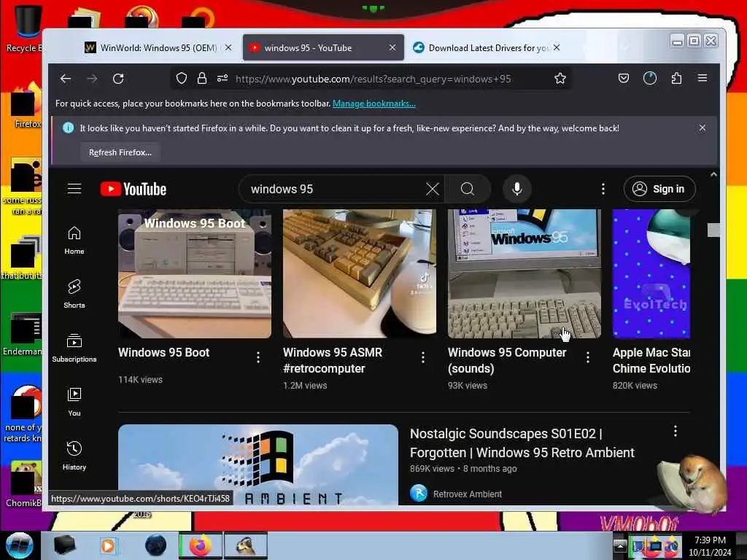Screen dimensions: 747x560
Task: Click the taskbar clock showing 7:39 PM
Action: [x=710, y=546]
